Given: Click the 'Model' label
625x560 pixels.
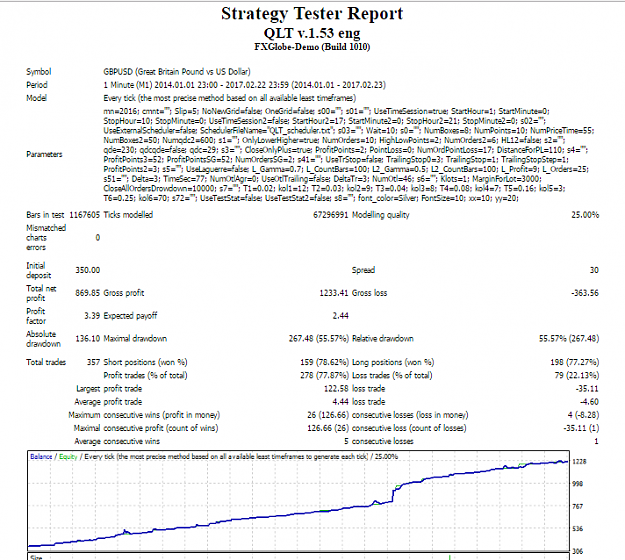Looking at the screenshot, I should point(36,98).
